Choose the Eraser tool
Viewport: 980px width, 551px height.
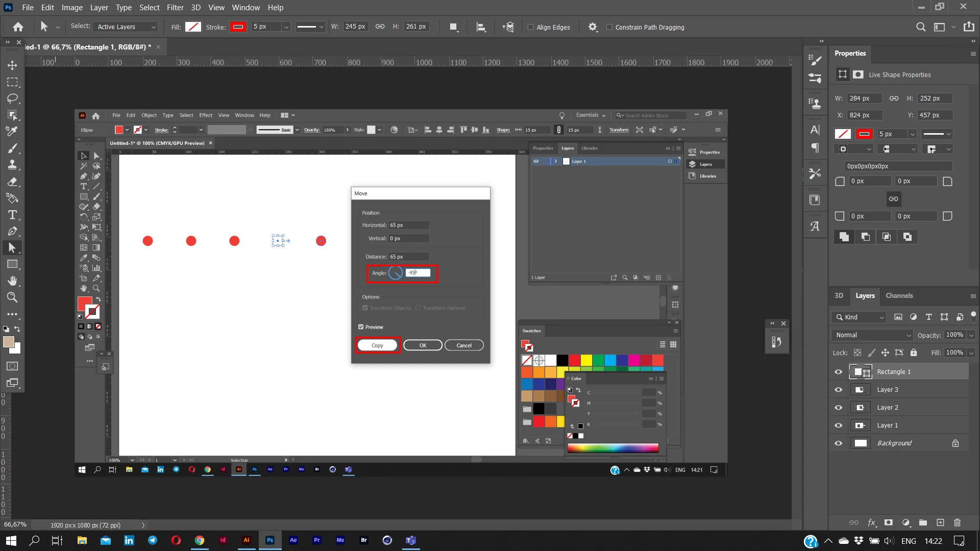pyautogui.click(x=12, y=182)
